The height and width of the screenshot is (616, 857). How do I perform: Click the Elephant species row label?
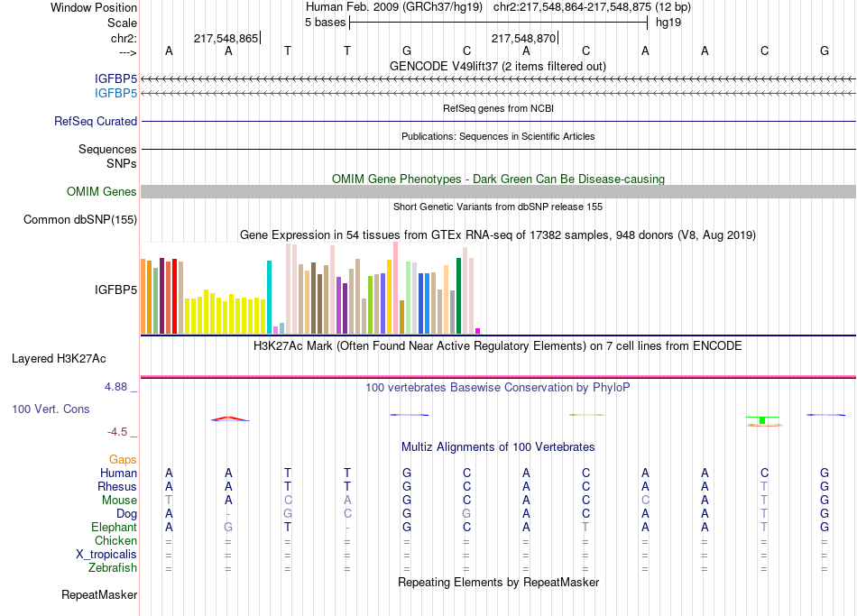114,527
